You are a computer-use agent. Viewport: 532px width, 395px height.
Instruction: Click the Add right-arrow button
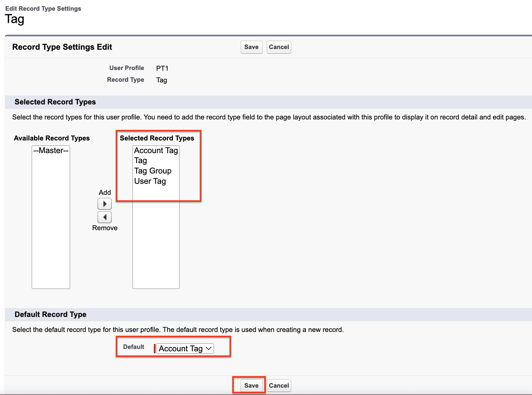[104, 204]
